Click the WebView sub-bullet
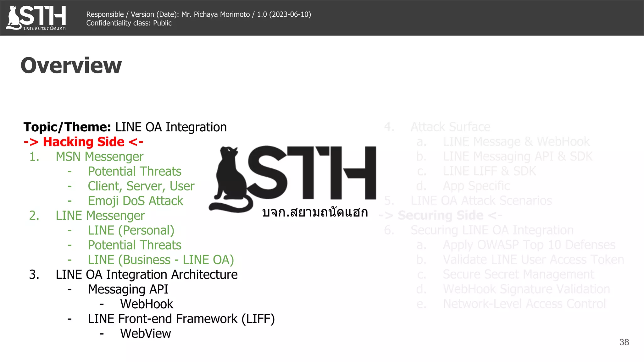 (x=145, y=334)
